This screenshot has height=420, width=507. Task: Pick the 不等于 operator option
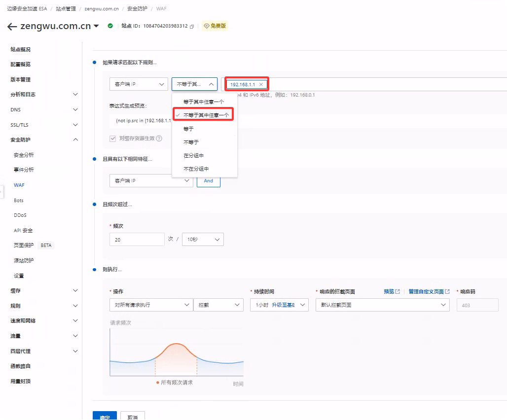point(191,142)
